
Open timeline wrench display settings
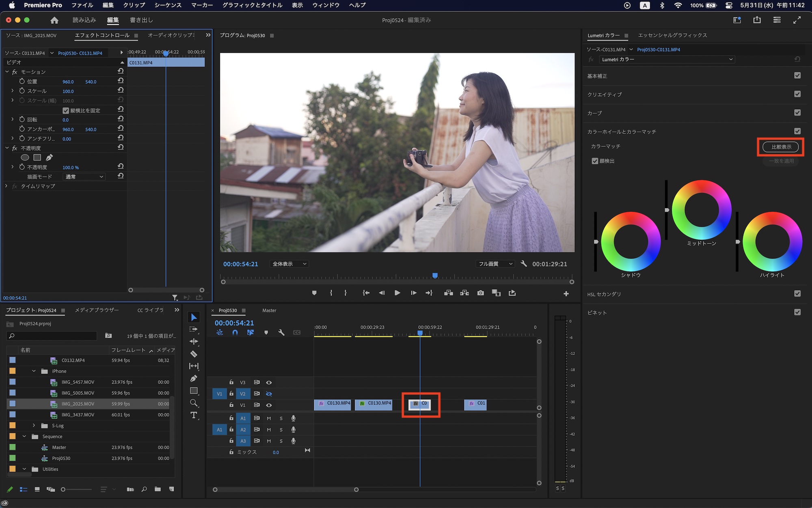click(x=281, y=332)
